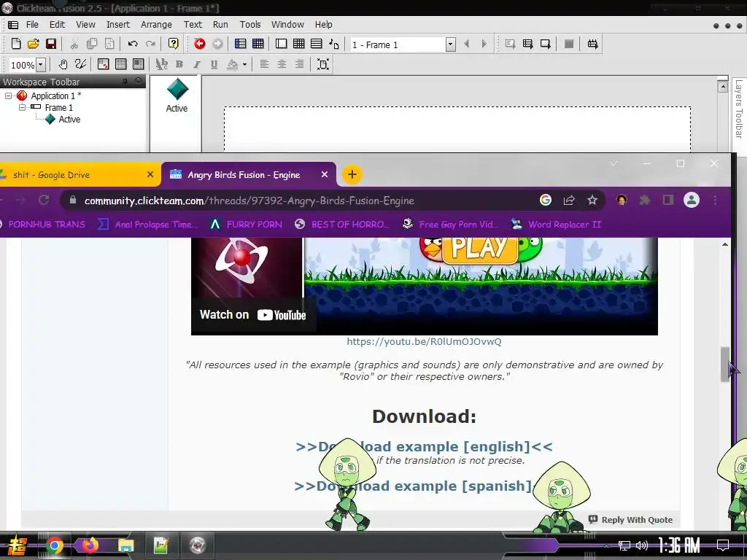Click the Paste toolbar icon
This screenshot has width=747, height=560.
pyautogui.click(x=109, y=44)
